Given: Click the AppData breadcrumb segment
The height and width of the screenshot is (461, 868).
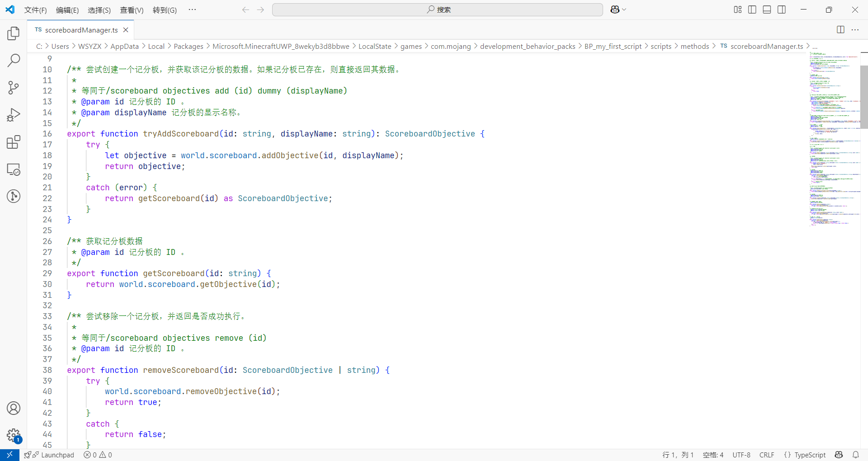Looking at the screenshot, I should point(124,46).
